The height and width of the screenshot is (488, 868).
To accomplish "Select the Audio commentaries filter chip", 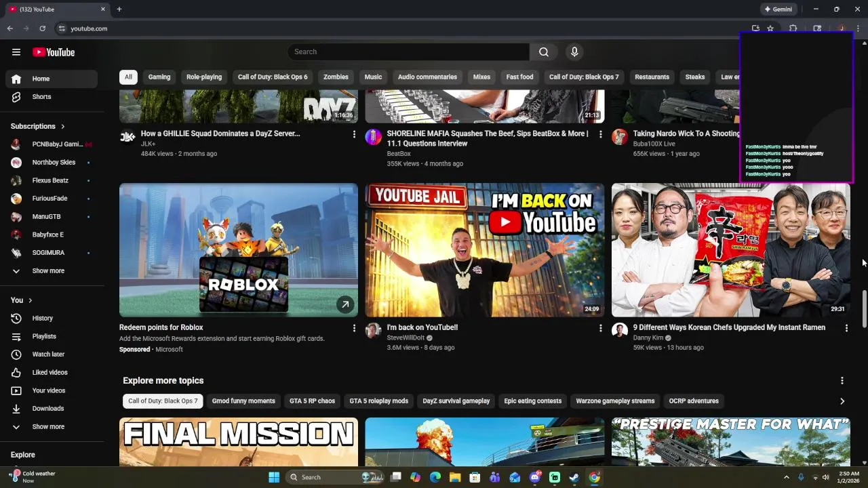I will coord(427,77).
